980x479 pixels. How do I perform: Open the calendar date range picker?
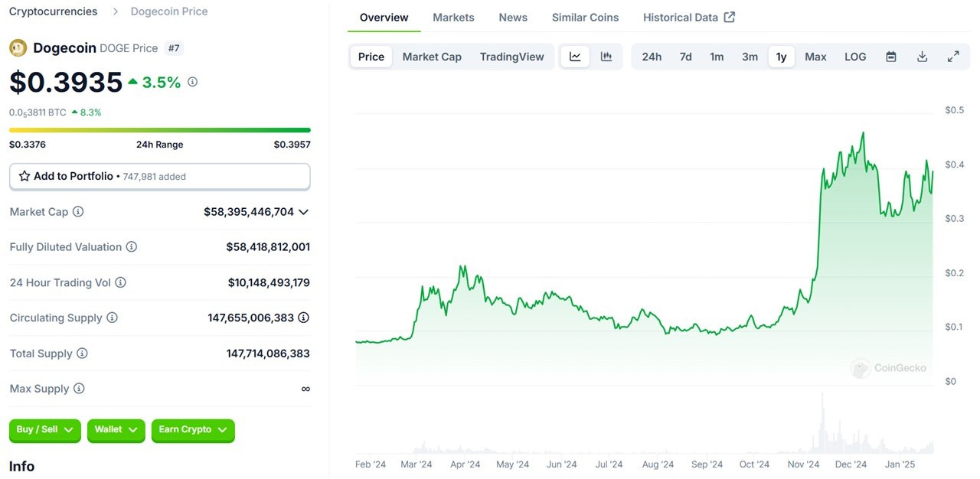tap(891, 57)
